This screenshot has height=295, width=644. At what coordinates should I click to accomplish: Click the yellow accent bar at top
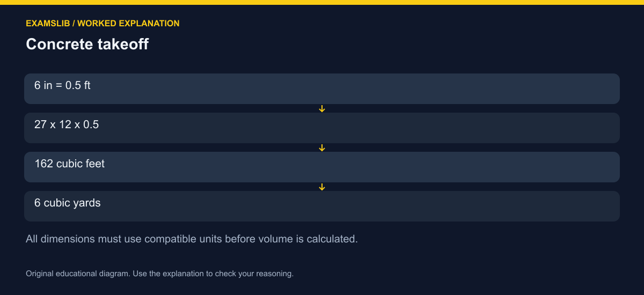(322, 2)
